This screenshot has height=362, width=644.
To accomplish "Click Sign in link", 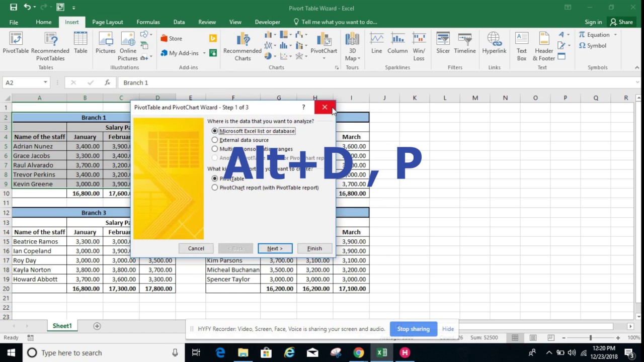I will tap(593, 22).
